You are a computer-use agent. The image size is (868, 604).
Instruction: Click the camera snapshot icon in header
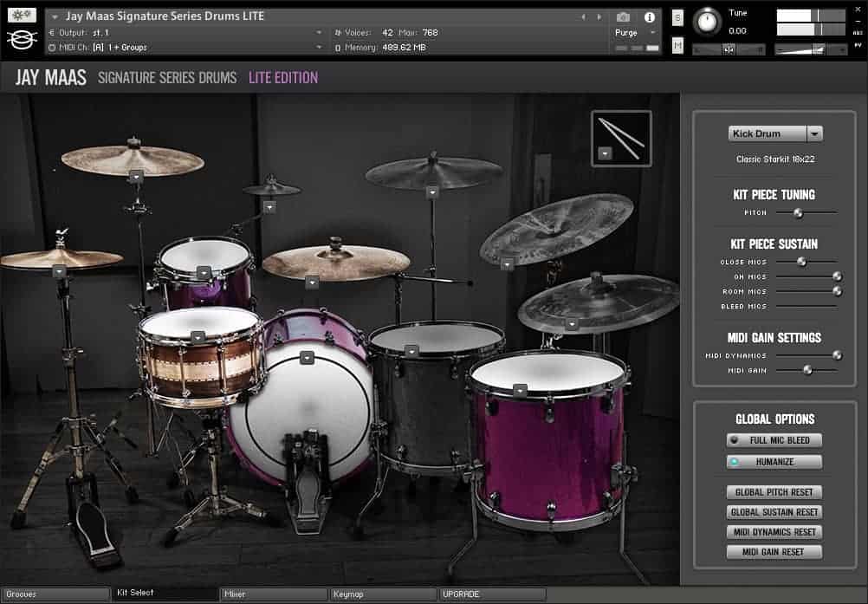click(623, 17)
